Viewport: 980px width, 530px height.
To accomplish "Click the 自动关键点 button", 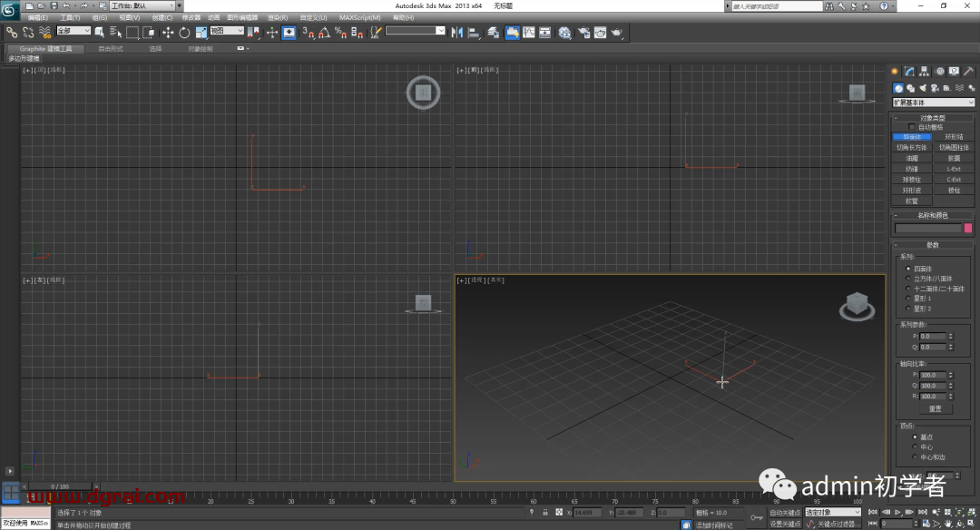I will [784, 513].
